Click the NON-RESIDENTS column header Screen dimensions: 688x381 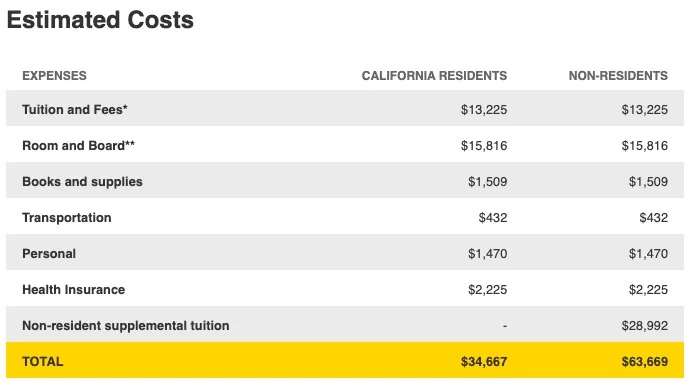click(618, 75)
